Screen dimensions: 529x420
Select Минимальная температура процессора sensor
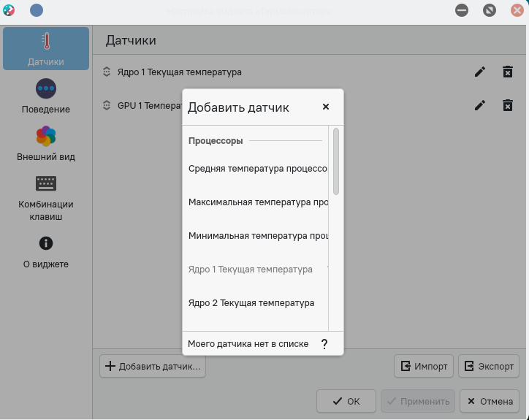click(256, 236)
